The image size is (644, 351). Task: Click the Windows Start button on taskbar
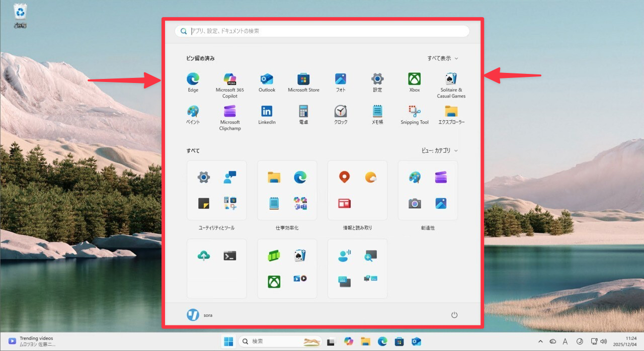[x=228, y=341]
